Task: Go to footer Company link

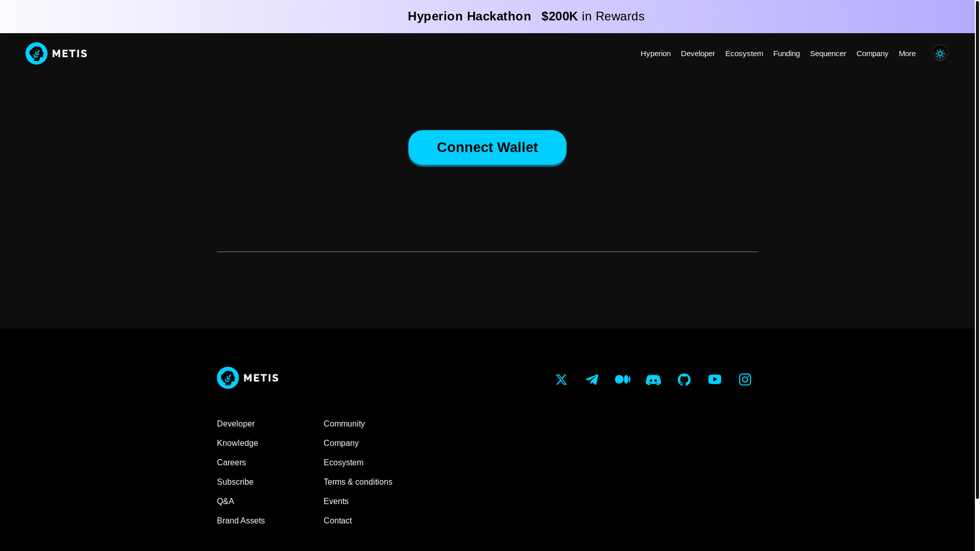Action: pos(341,443)
